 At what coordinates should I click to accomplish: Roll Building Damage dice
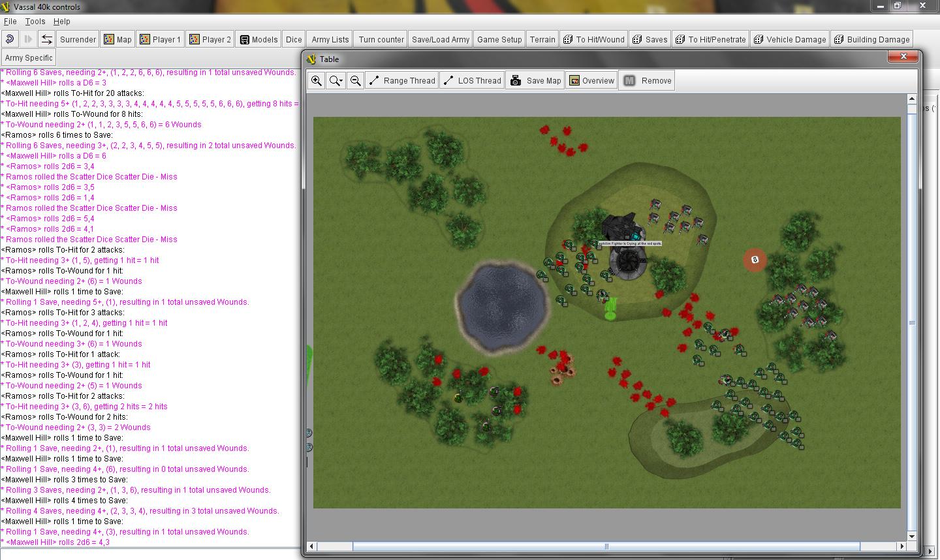[x=871, y=39]
